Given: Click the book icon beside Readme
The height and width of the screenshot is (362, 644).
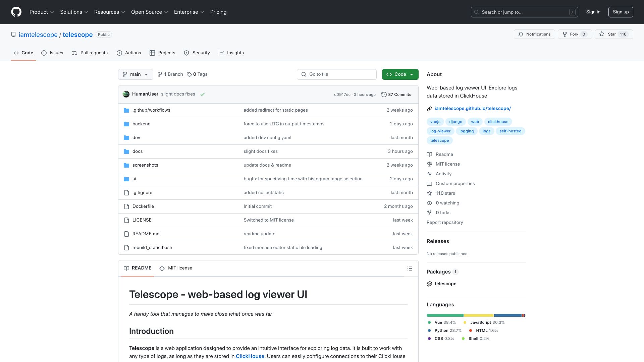Looking at the screenshot, I should pyautogui.click(x=429, y=155).
